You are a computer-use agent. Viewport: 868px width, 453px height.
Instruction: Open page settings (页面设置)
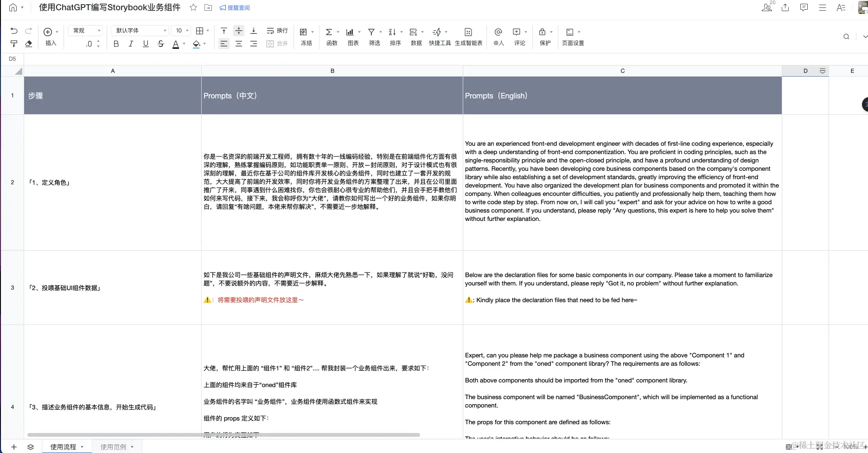pos(573,37)
